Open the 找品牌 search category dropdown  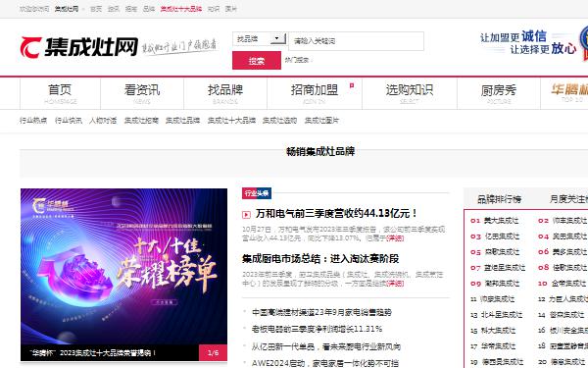[260, 38]
